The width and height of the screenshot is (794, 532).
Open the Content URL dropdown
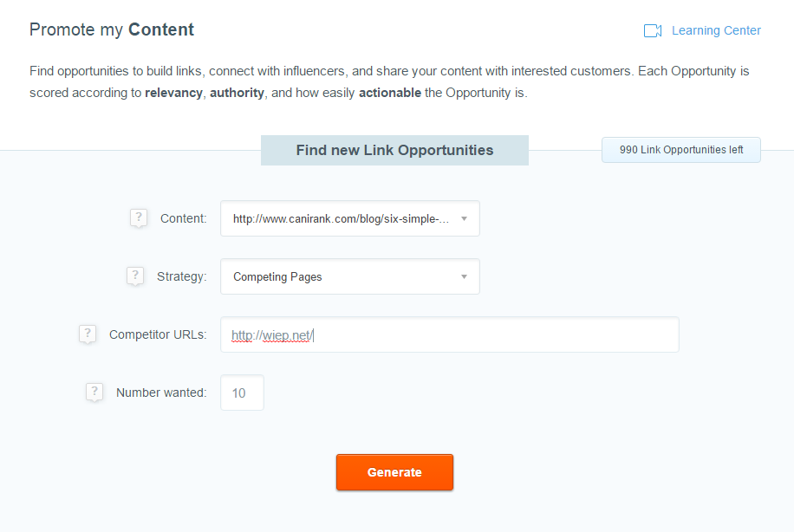click(349, 218)
